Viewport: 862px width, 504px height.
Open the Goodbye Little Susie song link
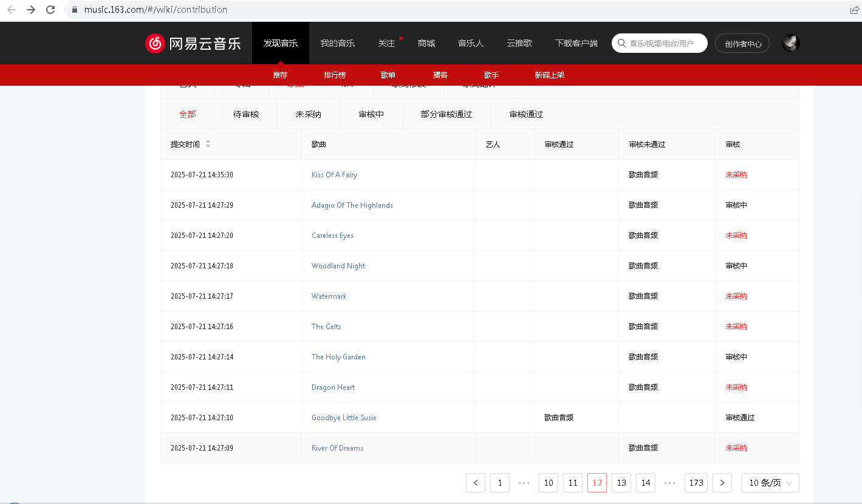344,418
